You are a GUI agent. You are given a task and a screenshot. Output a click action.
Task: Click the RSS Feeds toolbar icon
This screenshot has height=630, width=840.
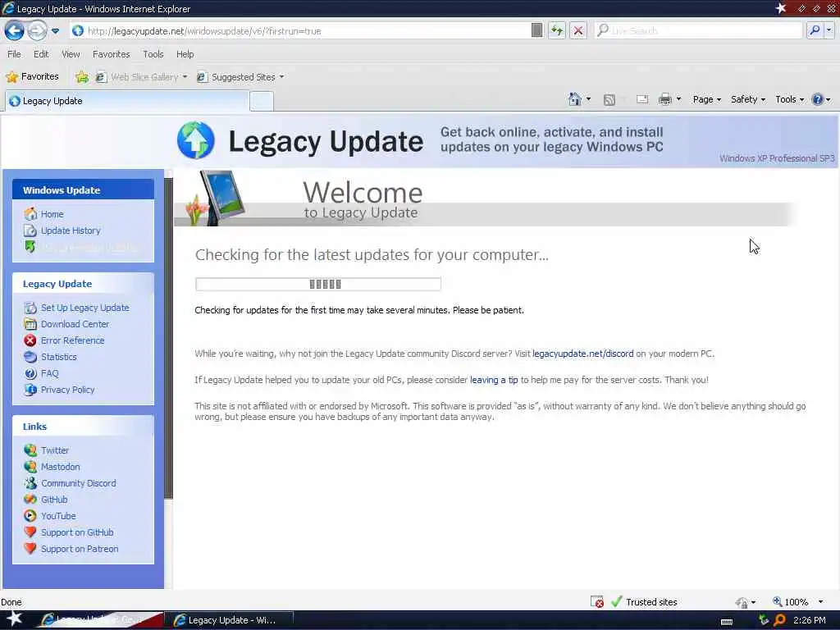coord(609,99)
